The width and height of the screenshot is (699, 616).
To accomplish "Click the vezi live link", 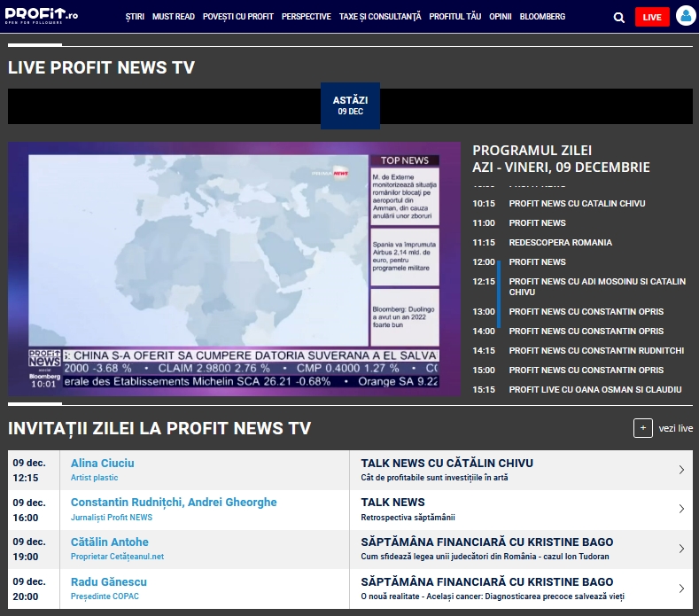I will tap(676, 428).
